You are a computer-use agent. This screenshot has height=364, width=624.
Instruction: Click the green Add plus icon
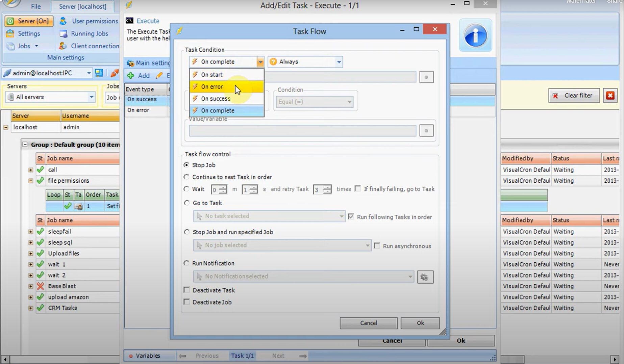point(131,75)
